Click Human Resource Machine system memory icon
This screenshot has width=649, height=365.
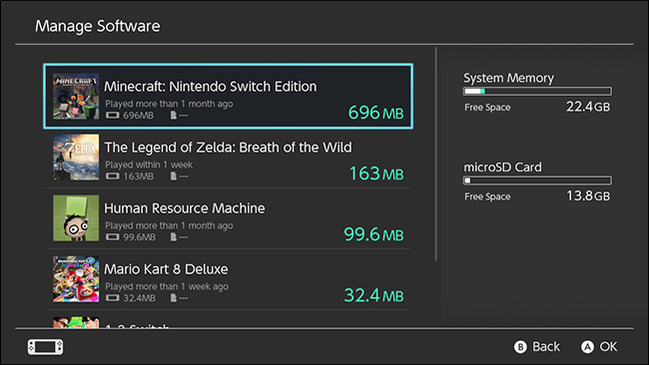tap(112, 237)
